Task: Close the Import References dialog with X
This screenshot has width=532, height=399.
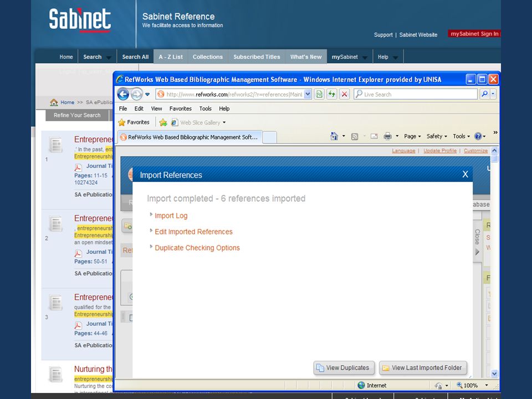Action: click(x=465, y=175)
